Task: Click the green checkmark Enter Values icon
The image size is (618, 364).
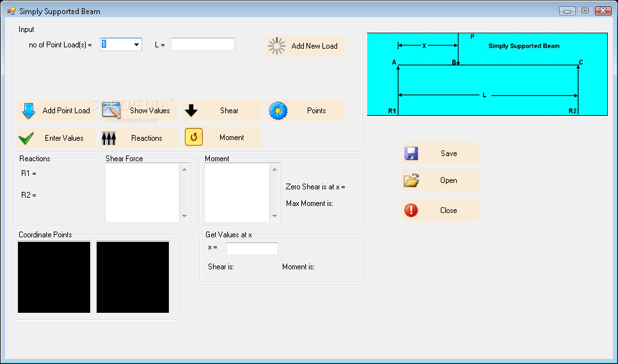Action: [26, 138]
